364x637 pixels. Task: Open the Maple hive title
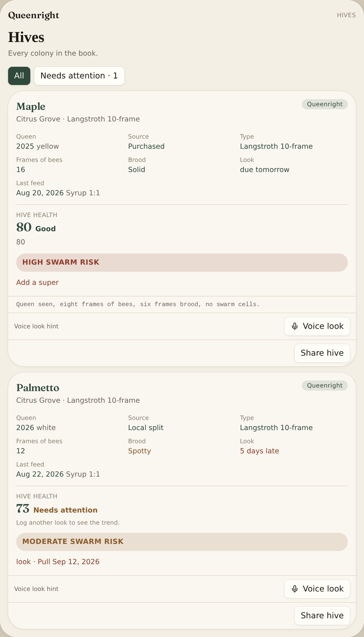pyautogui.click(x=31, y=107)
